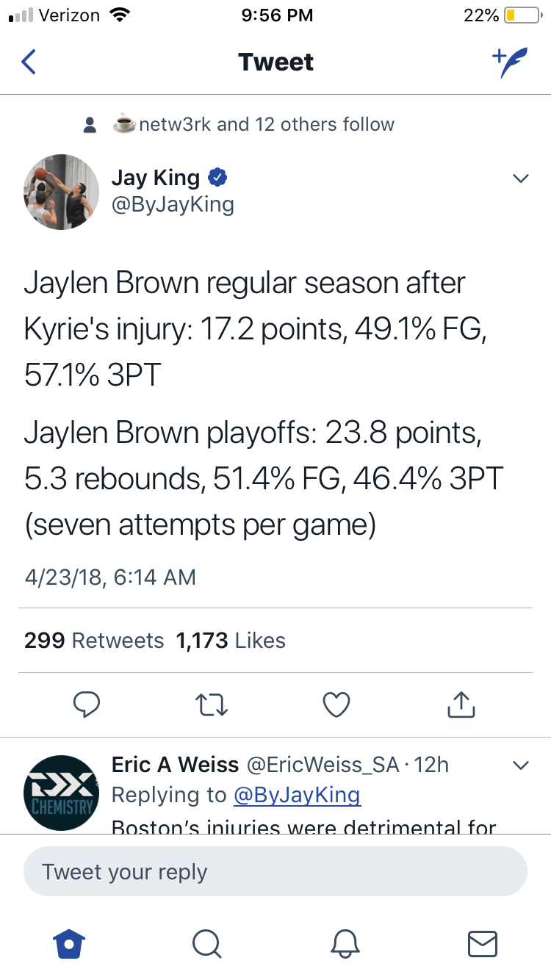Screen dimensions: 551x980
Task: Compose a new tweet with feather icon
Action: click(x=510, y=62)
